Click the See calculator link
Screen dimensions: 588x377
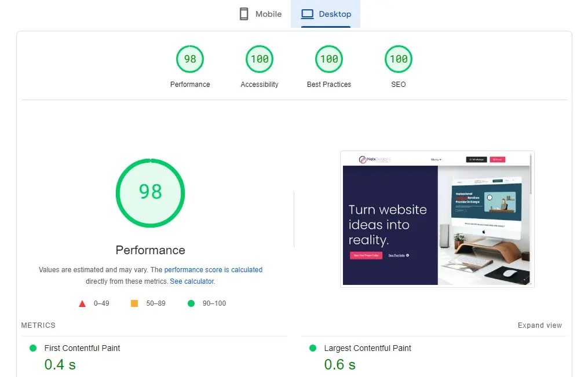pos(192,281)
